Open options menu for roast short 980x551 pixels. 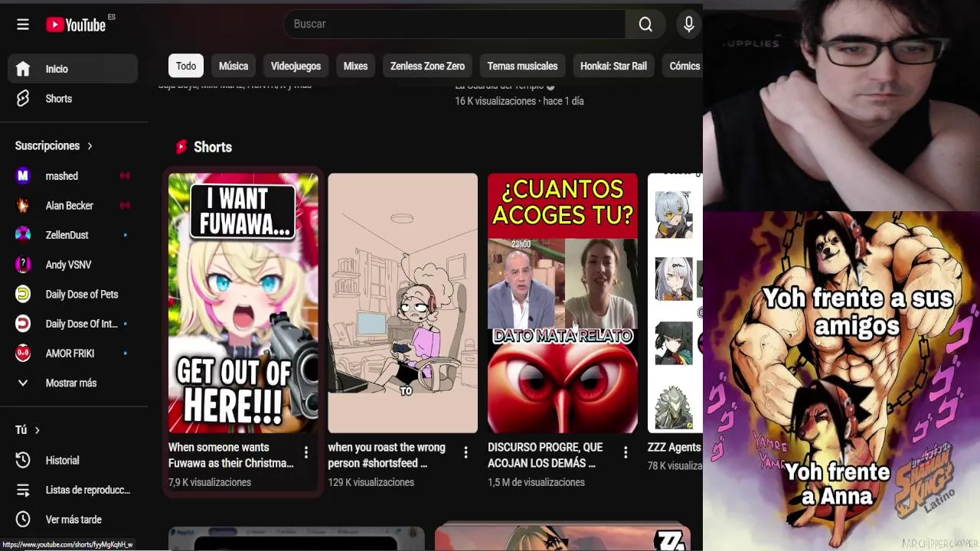465,453
